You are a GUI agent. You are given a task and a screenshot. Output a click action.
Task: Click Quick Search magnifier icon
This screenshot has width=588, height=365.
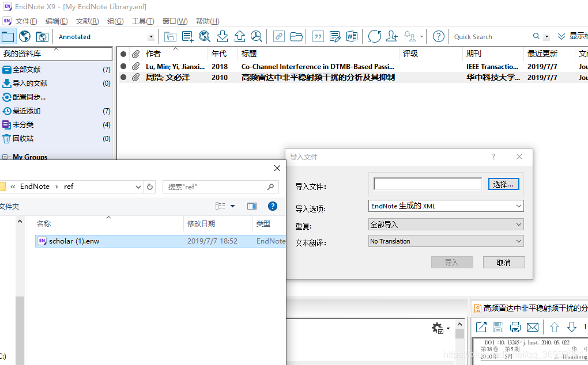coord(536,36)
